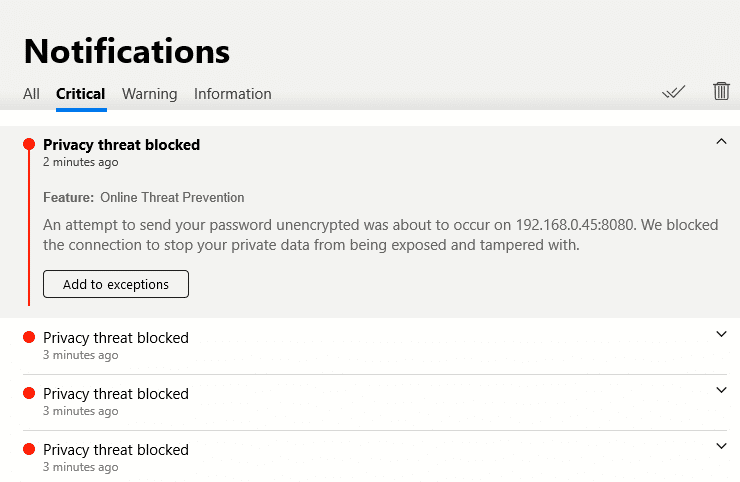Viewport: 740px width, 482px height.
Task: Switch to the All tab
Action: tap(31, 94)
